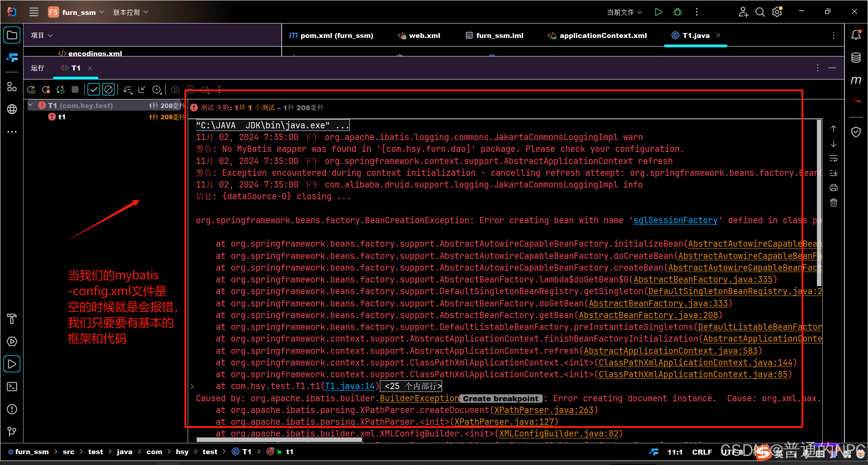Open version control dropdown
868x465 pixels.
[x=130, y=12]
